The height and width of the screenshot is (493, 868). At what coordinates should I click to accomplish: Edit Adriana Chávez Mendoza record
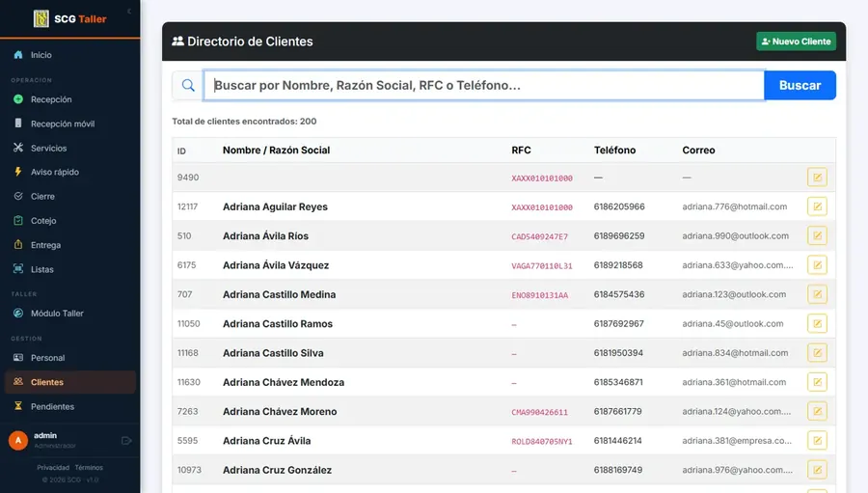pyautogui.click(x=817, y=382)
